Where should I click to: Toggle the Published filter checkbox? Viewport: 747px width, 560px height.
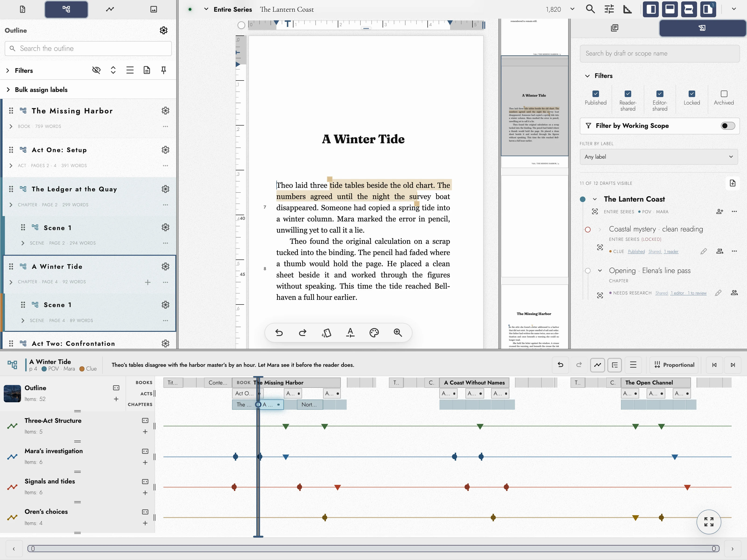tap(596, 94)
